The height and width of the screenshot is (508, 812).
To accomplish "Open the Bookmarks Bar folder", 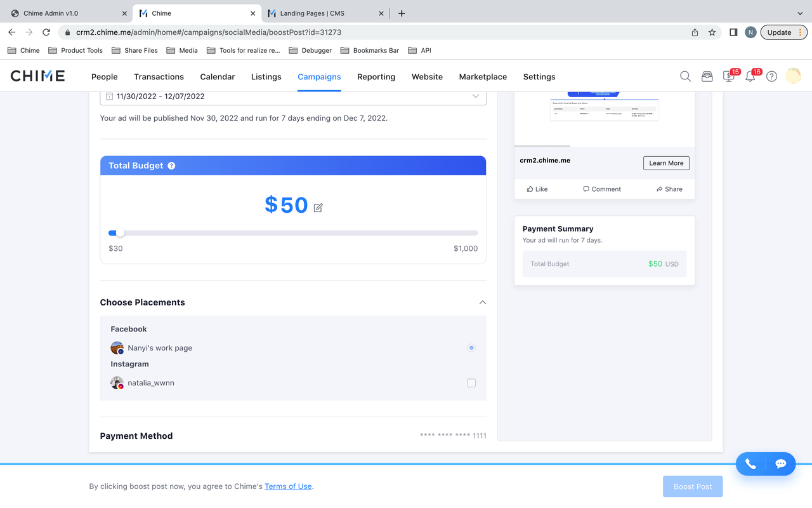I will coord(370,50).
